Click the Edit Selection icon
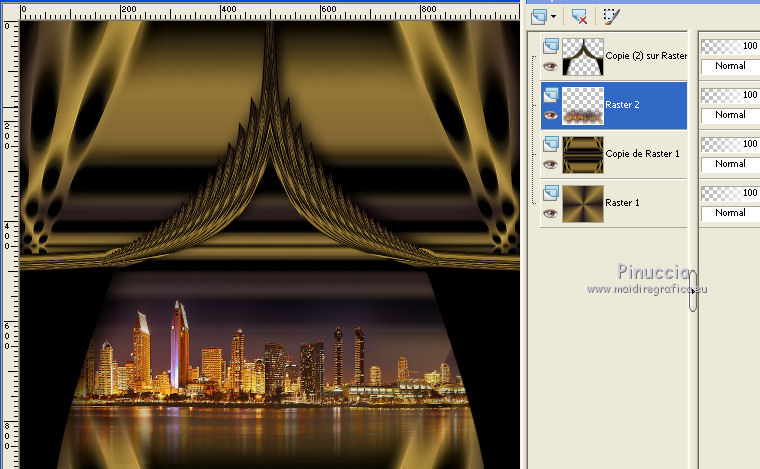 (611, 16)
